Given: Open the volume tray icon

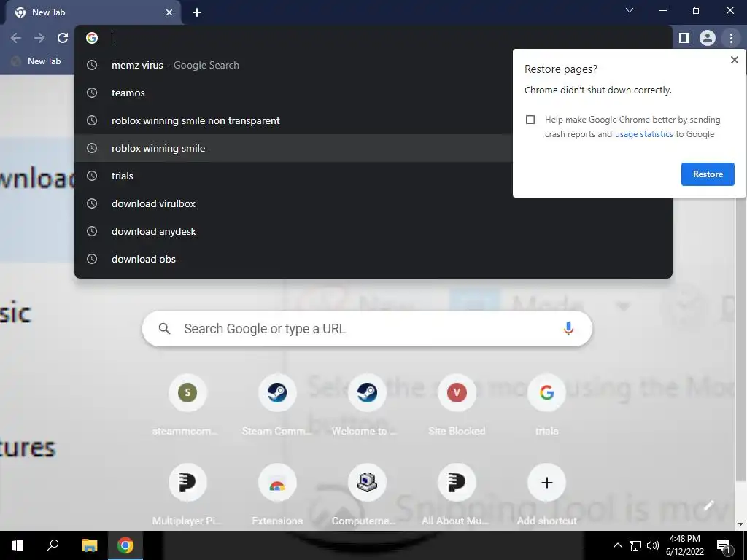Looking at the screenshot, I should 653,545.
